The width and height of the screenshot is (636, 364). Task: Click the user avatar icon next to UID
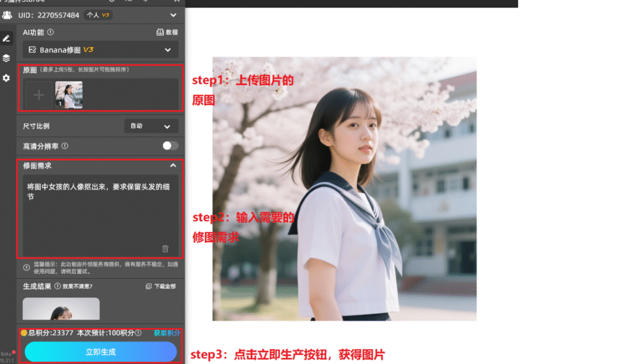[x=7, y=15]
